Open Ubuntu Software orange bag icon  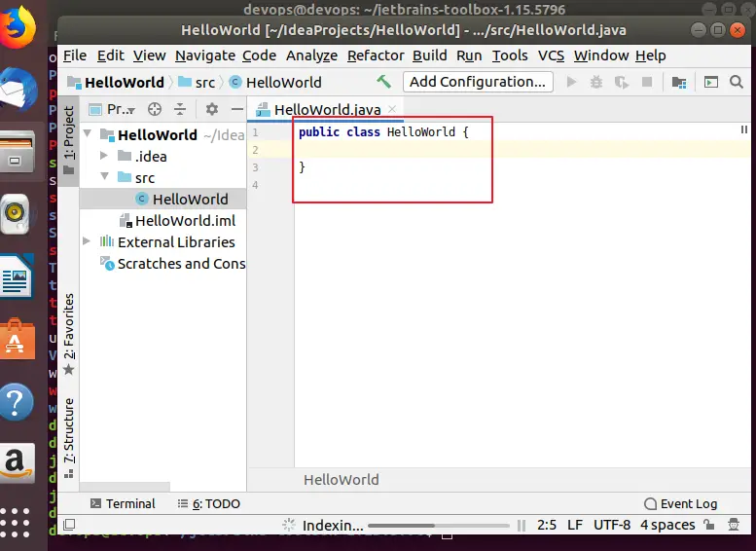[18, 339]
